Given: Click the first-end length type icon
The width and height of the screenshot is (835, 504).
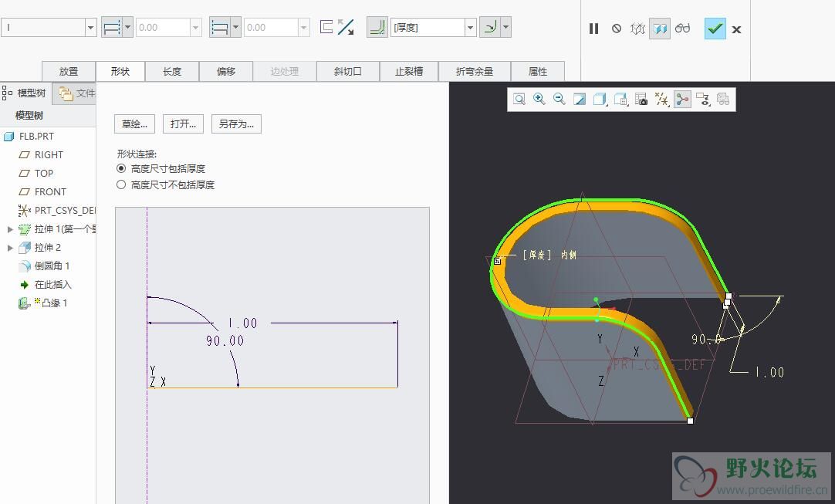Looking at the screenshot, I should pos(113,28).
